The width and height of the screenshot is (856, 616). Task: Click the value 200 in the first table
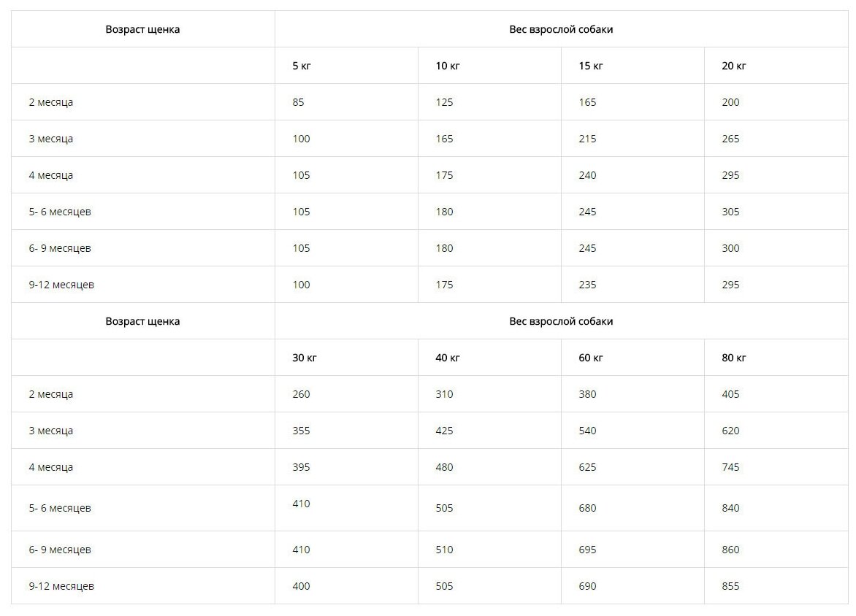point(730,103)
